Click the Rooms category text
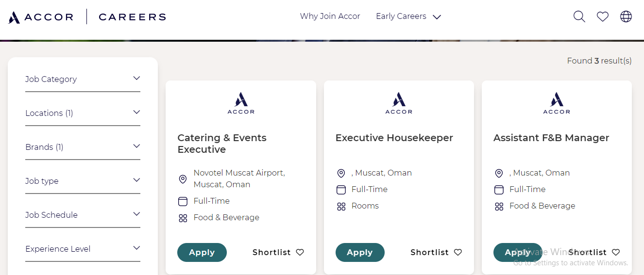This screenshot has width=644, height=275. click(365, 206)
